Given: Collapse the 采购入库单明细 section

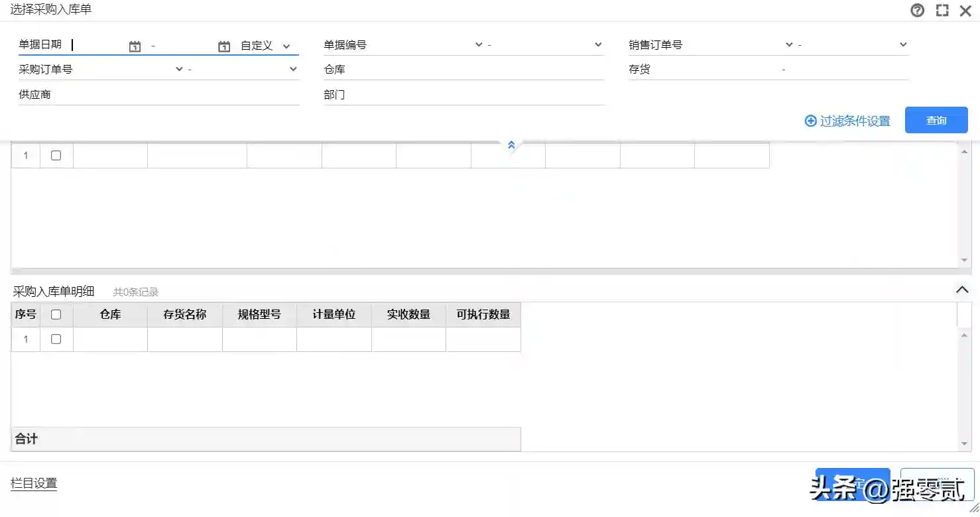Looking at the screenshot, I should click(x=961, y=290).
